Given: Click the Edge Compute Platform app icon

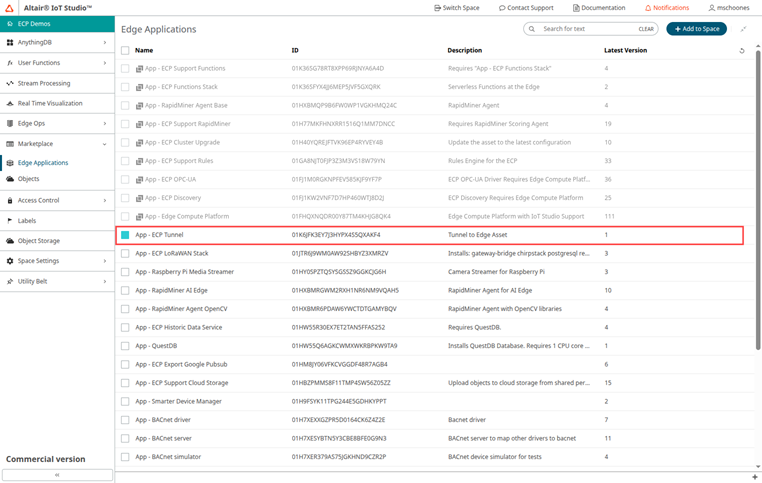Looking at the screenshot, I should (x=139, y=217).
